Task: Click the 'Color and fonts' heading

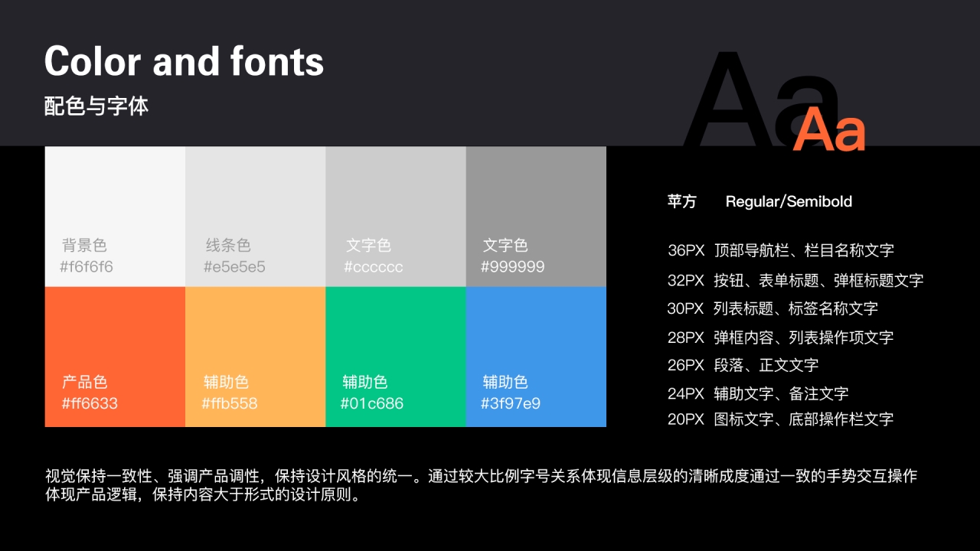Action: point(184,61)
